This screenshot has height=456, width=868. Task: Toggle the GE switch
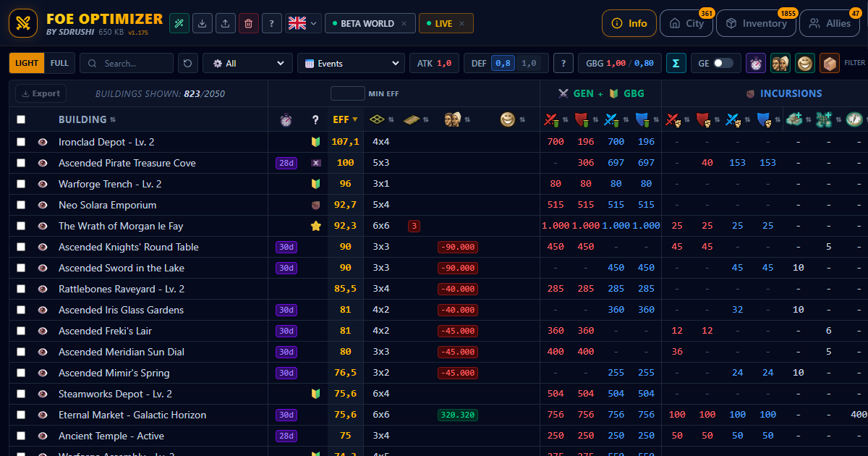pos(723,63)
